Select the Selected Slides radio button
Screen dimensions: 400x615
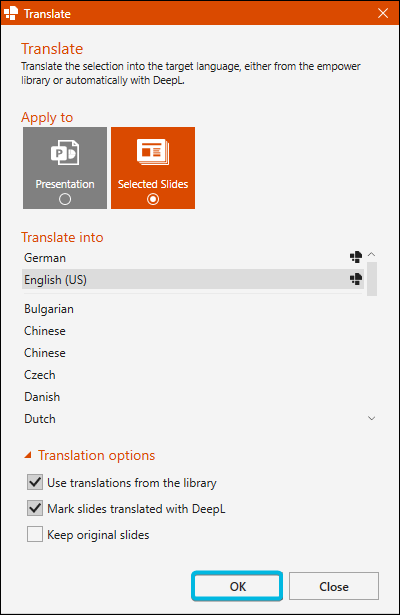(x=153, y=199)
